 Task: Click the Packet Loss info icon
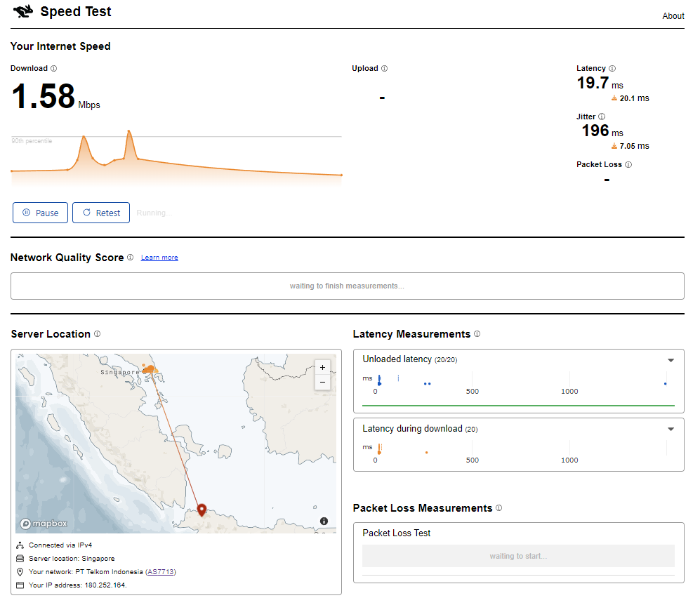click(628, 165)
